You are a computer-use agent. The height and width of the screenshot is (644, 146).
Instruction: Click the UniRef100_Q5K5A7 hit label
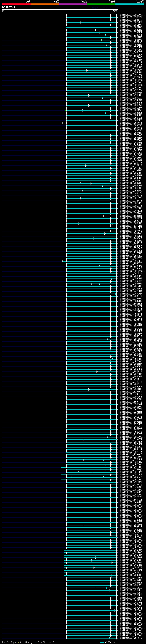pyautogui.click(x=131, y=138)
